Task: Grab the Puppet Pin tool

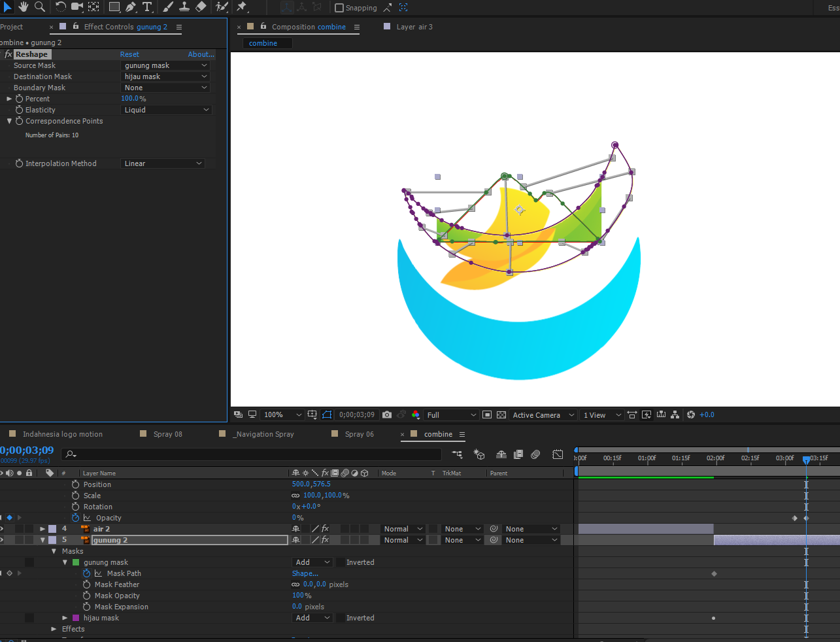Action: click(x=241, y=7)
